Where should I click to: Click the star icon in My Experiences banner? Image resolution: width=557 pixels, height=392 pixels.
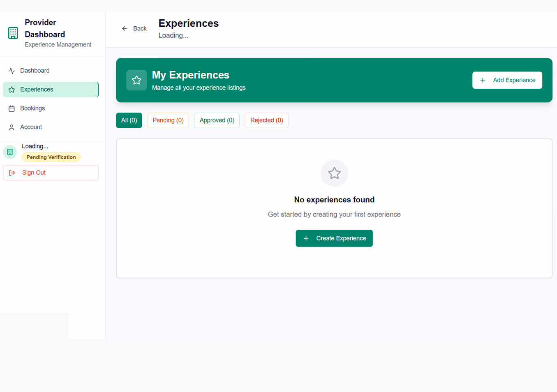(136, 80)
